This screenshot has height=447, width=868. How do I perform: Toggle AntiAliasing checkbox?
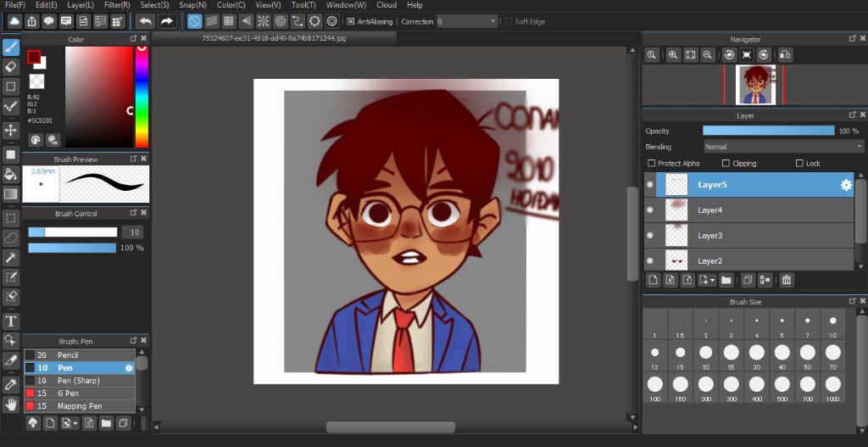tap(350, 21)
